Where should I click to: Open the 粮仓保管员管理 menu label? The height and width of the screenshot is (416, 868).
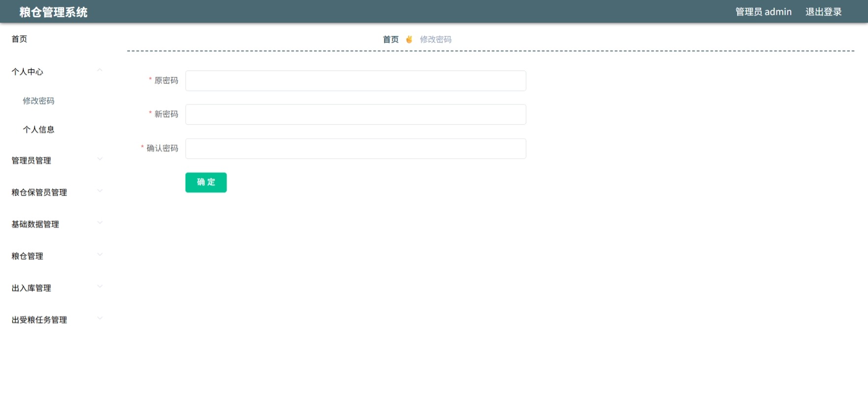point(39,193)
